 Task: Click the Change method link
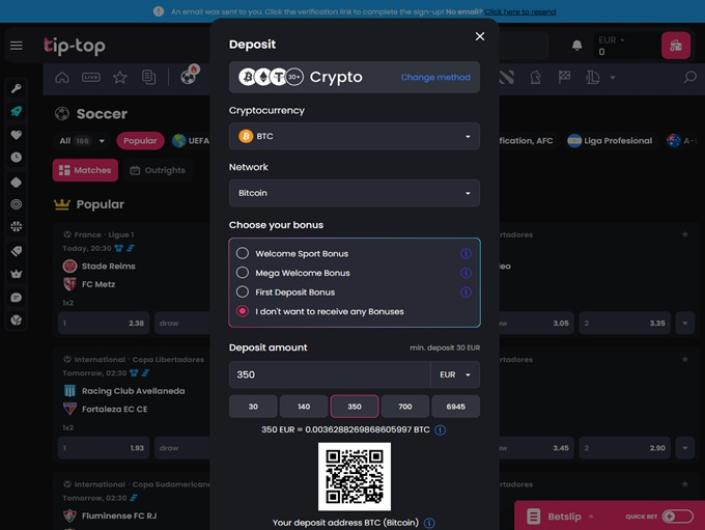435,77
